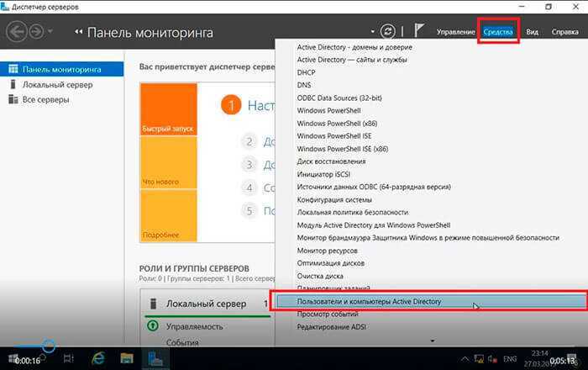This screenshot has width=588, height=370.
Task: Click ENG language indicator
Action: coord(510,359)
